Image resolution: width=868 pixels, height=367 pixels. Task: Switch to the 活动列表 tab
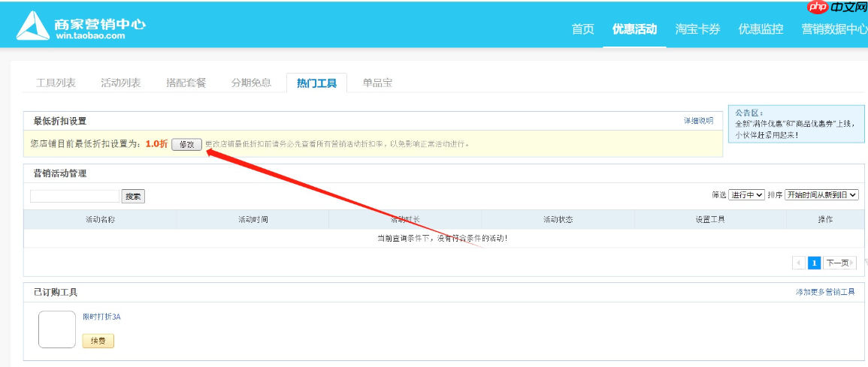click(120, 83)
